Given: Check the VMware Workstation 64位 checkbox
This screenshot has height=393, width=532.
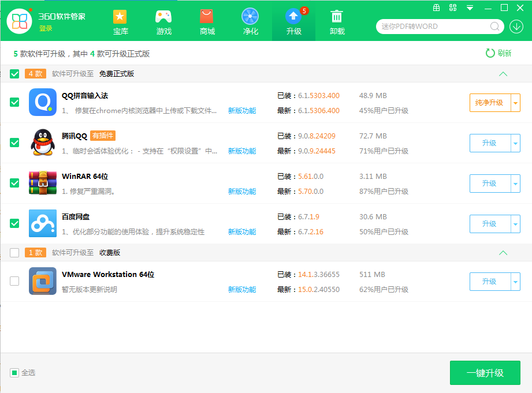Looking at the screenshot, I should click(14, 281).
